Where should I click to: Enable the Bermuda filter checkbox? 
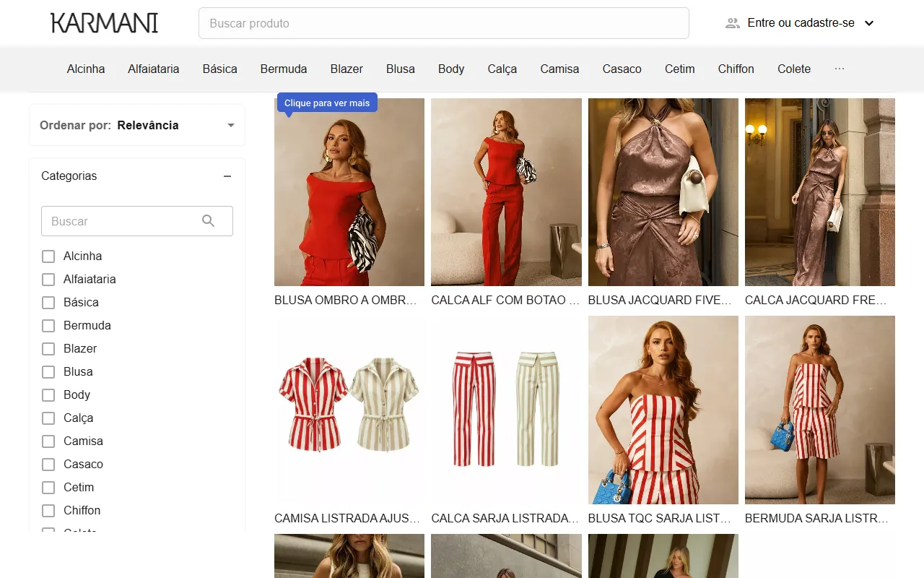tap(48, 326)
